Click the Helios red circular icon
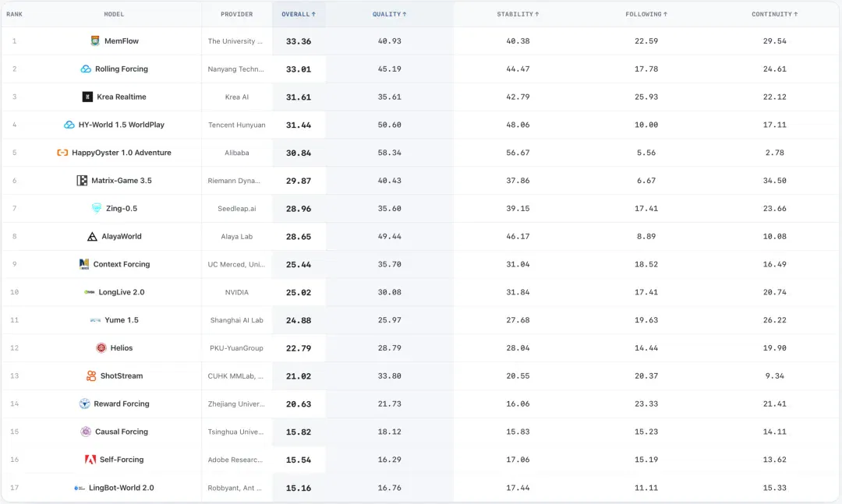Viewport: 842px width, 504px height. tap(101, 347)
